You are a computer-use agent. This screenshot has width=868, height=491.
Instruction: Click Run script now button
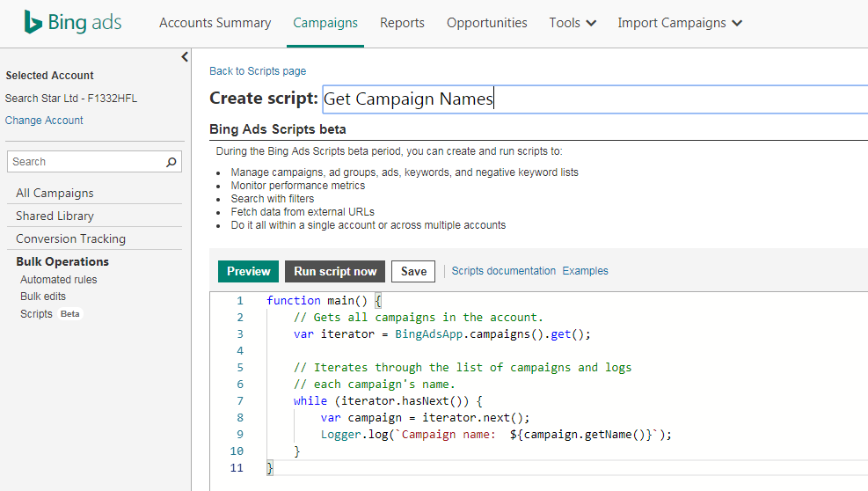coord(335,272)
